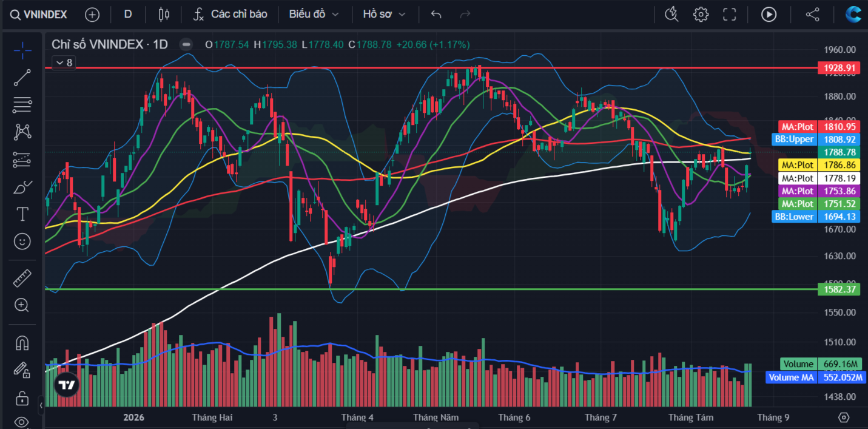Click the Tháng 6 time axis label
The width and height of the screenshot is (868, 429).
click(x=514, y=417)
